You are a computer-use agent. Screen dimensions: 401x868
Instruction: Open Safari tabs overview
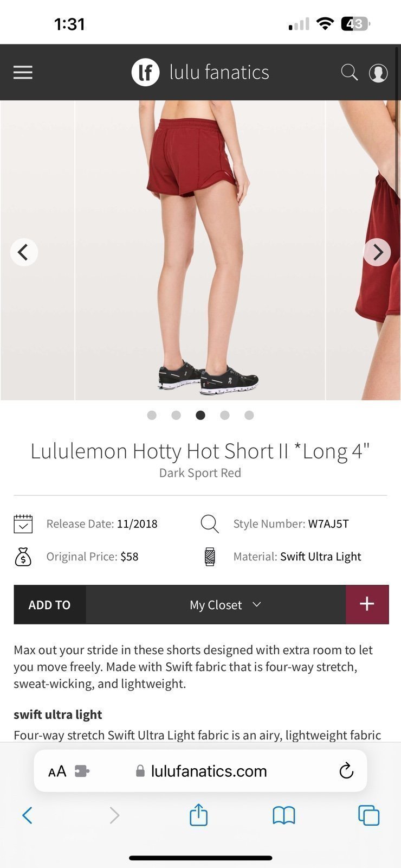click(368, 815)
